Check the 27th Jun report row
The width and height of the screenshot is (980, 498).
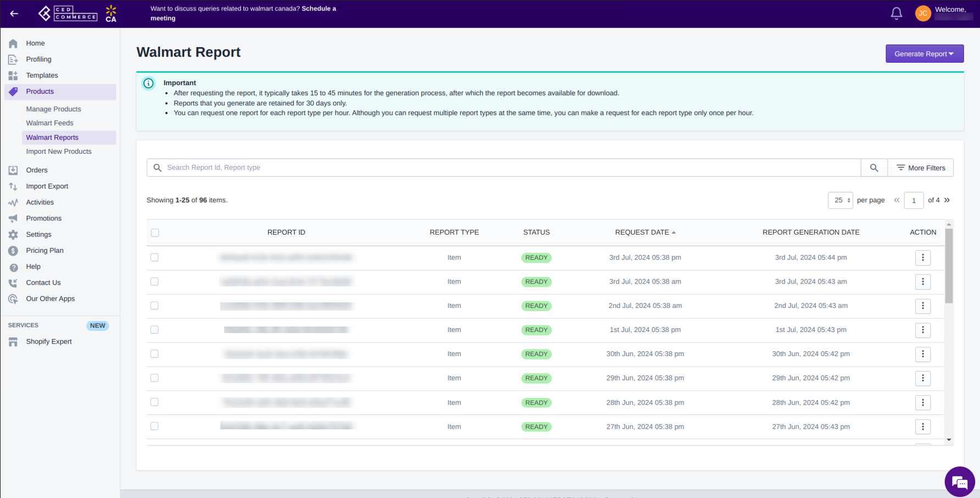(x=154, y=427)
